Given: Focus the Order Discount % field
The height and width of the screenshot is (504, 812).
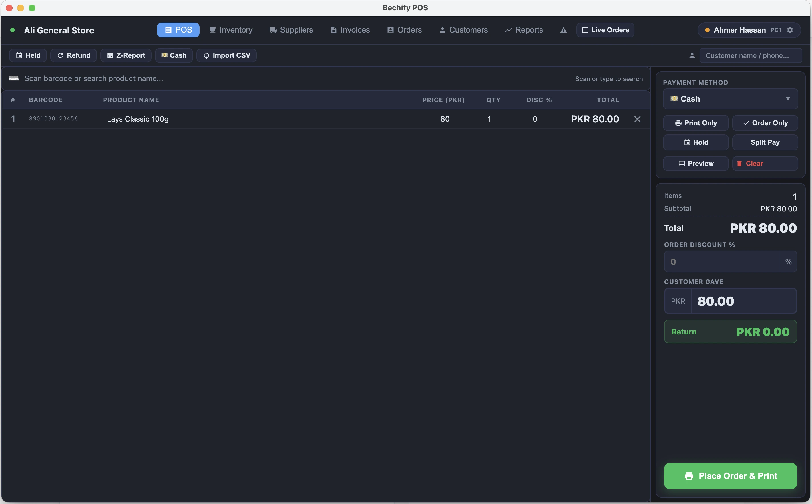Looking at the screenshot, I should click(721, 262).
